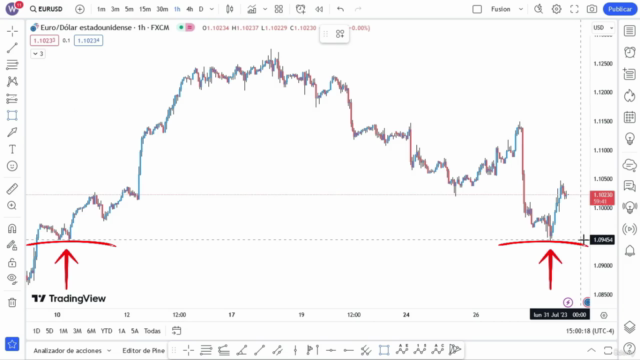
Task: Open Fusion layout name dropdown
Action: [x=507, y=9]
